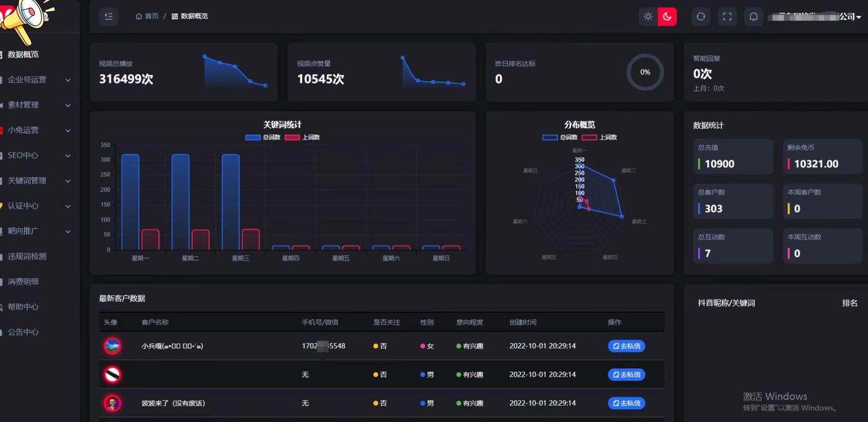This screenshot has height=422, width=868.
Task: Toggle fullscreen mode icon
Action: pos(727,16)
